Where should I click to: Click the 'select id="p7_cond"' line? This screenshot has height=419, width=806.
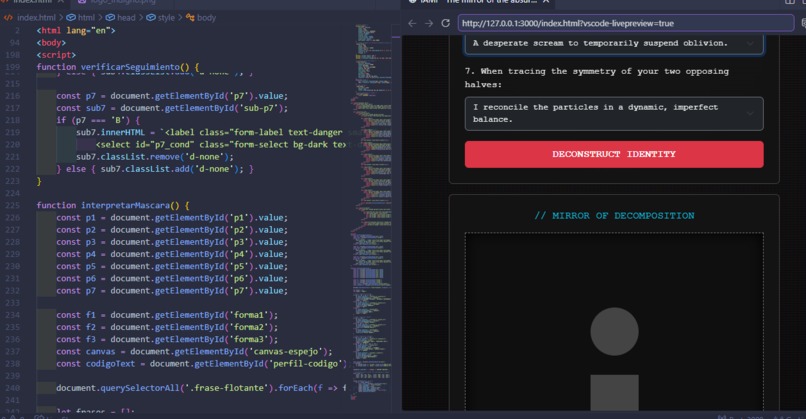(221, 145)
